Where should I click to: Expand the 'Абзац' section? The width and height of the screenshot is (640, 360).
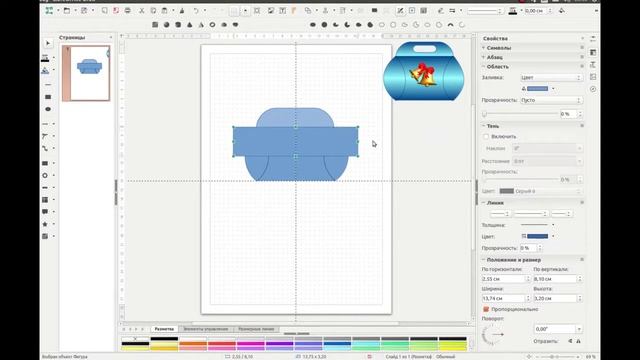(x=484, y=57)
